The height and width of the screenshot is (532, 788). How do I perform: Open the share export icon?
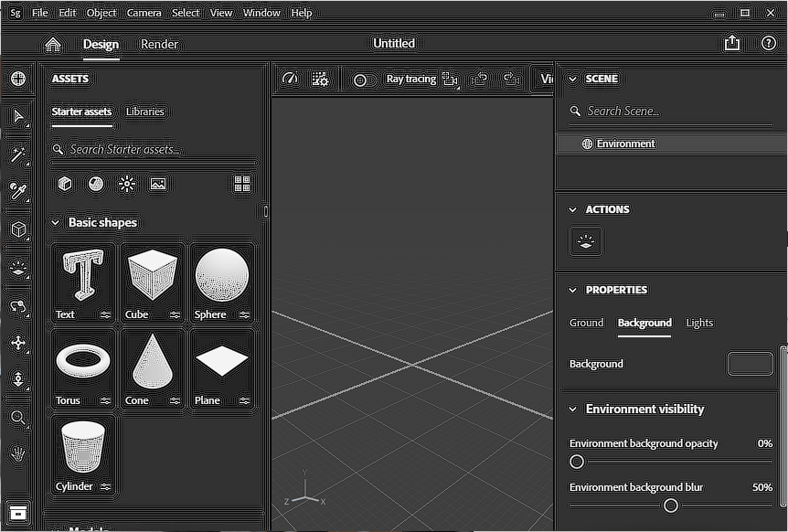pyautogui.click(x=732, y=43)
